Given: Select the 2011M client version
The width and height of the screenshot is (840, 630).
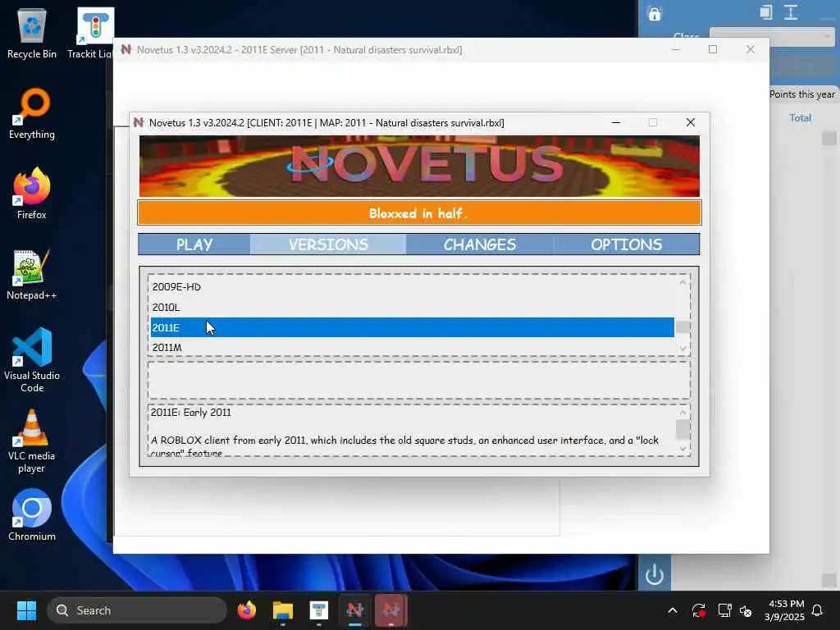Looking at the screenshot, I should pos(412,347).
